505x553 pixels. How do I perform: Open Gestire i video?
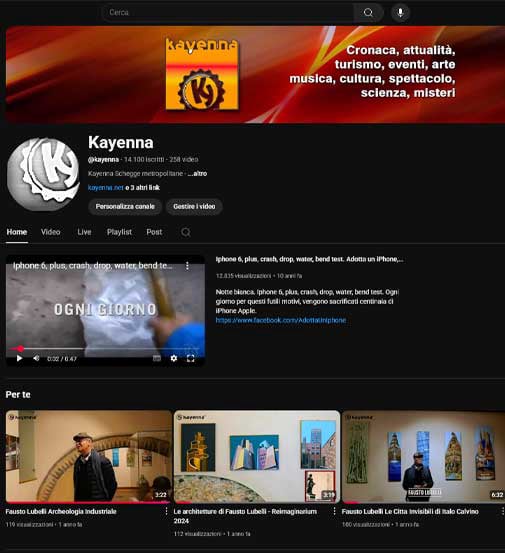coord(194,207)
